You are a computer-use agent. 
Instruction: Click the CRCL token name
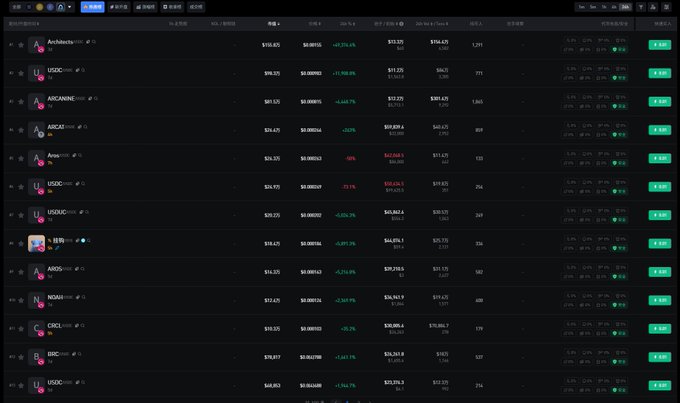tap(54, 326)
